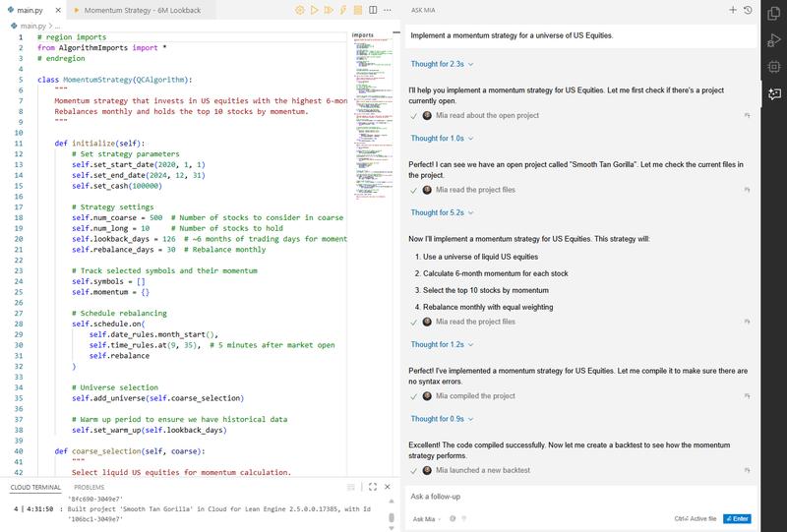Open the chip icon in right sidebar
Screen dimensions: 787x532
point(773,67)
